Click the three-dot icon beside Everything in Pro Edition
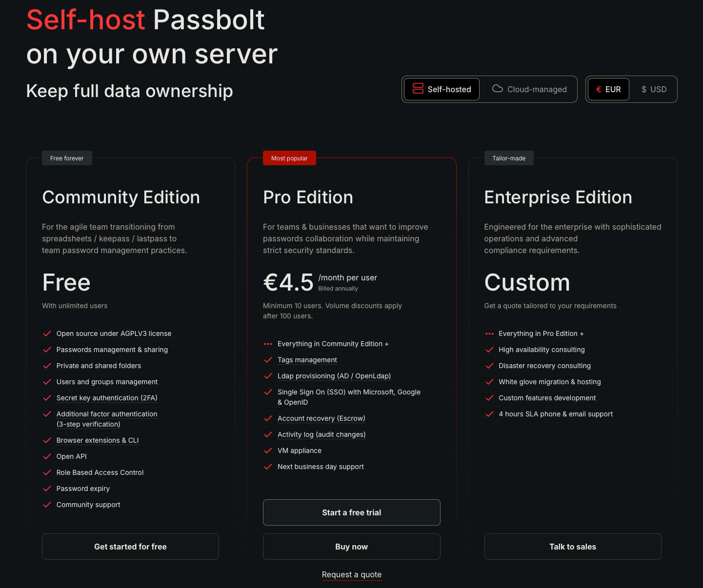The width and height of the screenshot is (703, 588). click(489, 333)
